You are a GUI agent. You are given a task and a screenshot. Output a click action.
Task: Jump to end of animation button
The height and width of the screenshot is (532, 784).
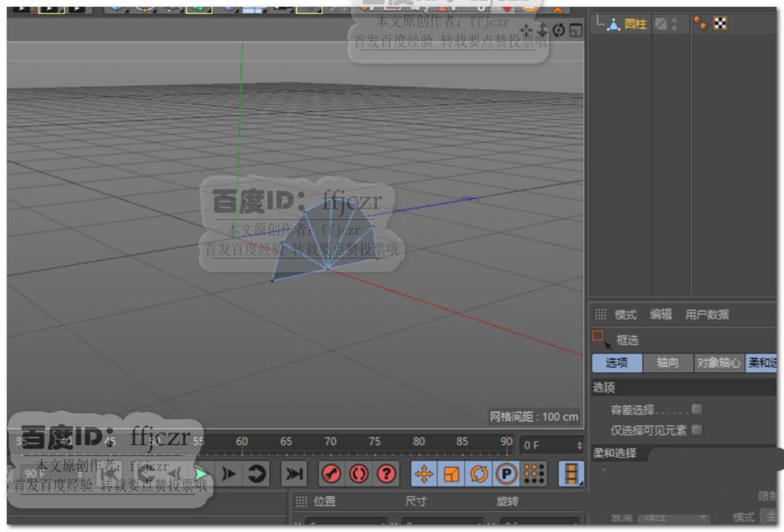tap(293, 473)
